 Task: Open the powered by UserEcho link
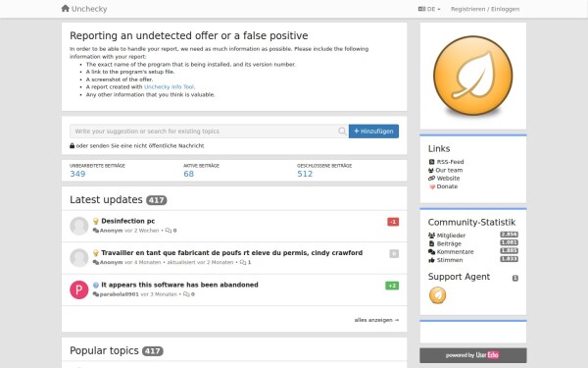point(473,355)
